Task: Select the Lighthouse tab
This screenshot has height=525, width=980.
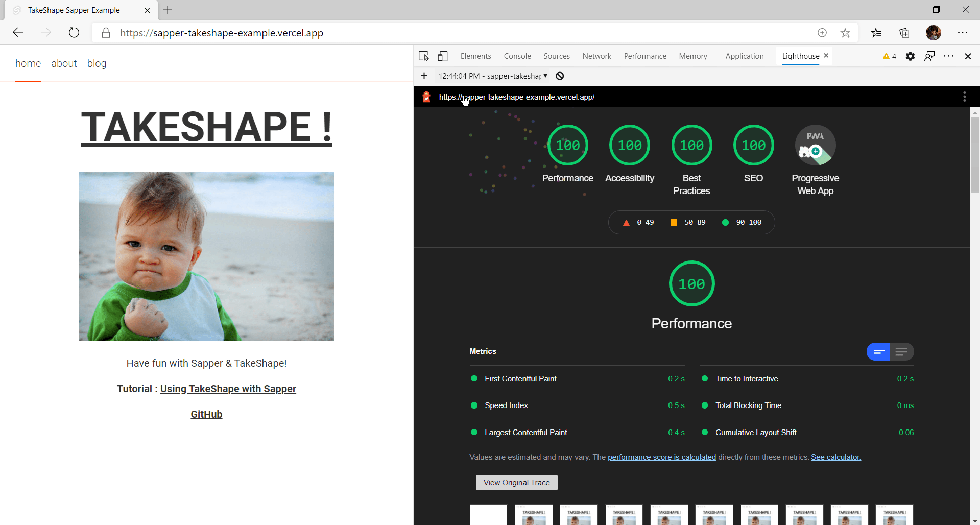Action: tap(801, 56)
